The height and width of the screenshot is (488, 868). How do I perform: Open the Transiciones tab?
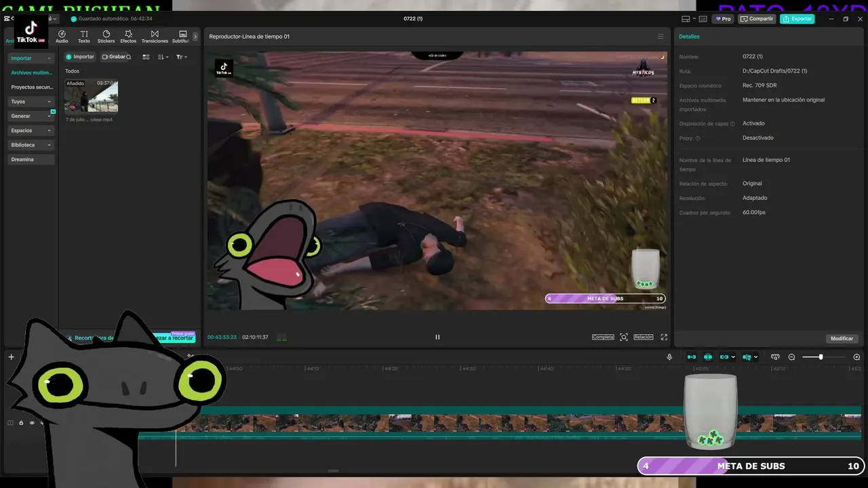click(155, 37)
